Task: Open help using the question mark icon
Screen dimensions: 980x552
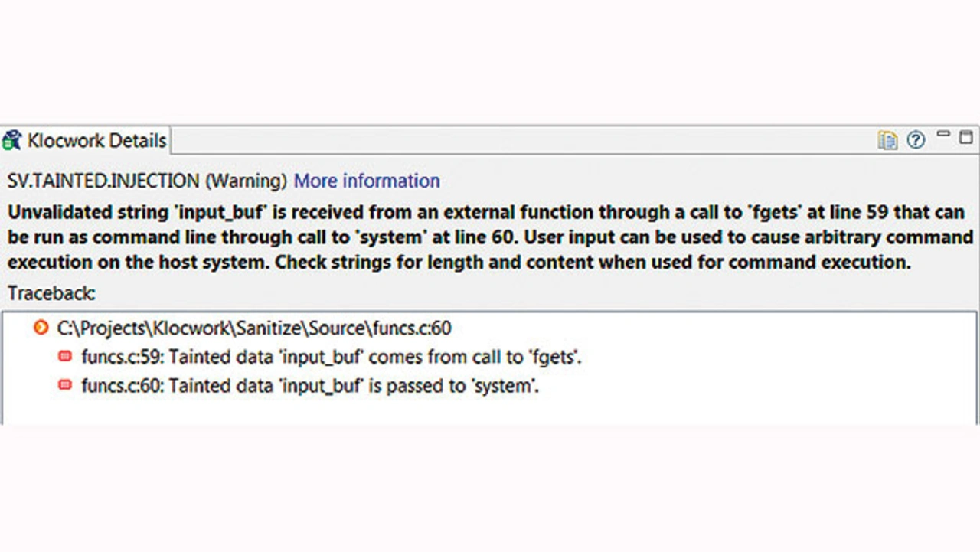Action: click(x=916, y=140)
